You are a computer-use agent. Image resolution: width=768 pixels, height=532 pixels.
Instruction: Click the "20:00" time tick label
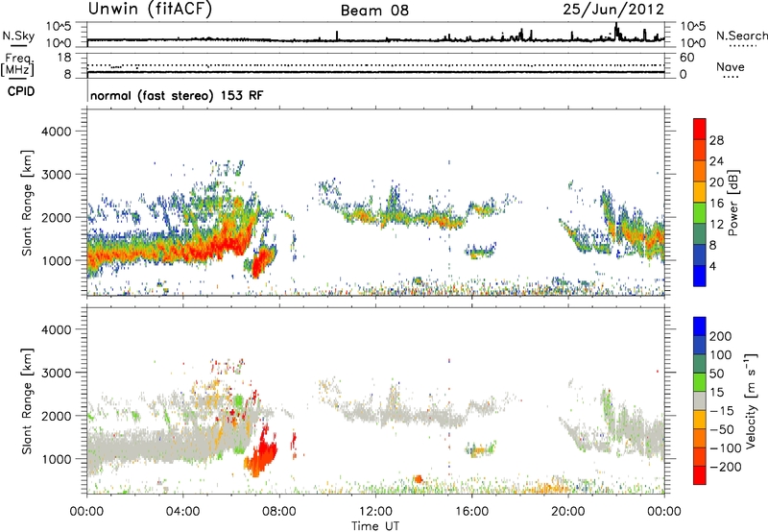click(x=568, y=512)
